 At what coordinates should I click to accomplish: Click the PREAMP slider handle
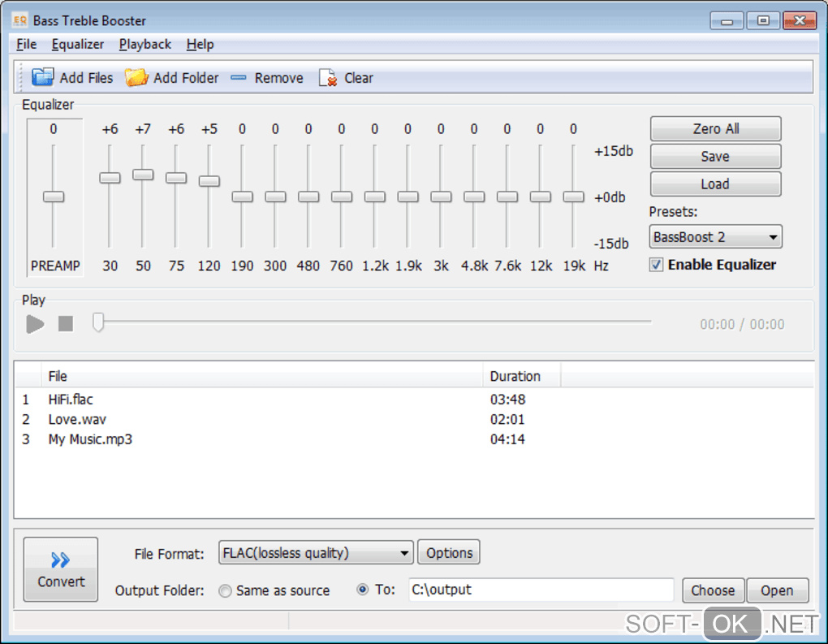[54, 197]
